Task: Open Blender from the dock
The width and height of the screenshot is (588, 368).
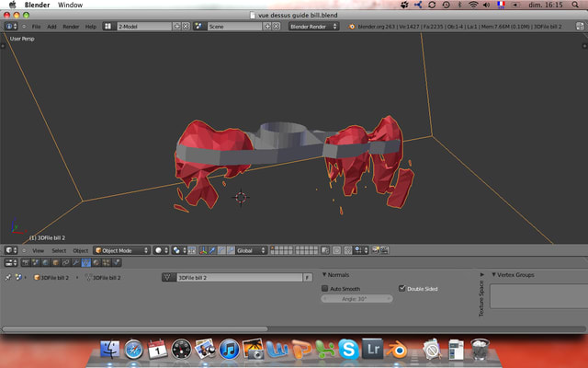Action: coord(398,350)
